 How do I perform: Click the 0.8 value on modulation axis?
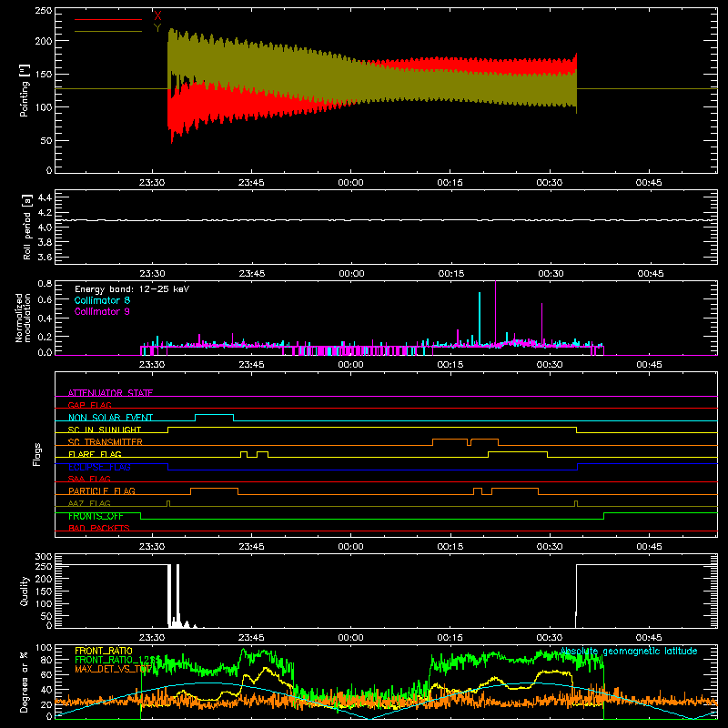pos(45,284)
